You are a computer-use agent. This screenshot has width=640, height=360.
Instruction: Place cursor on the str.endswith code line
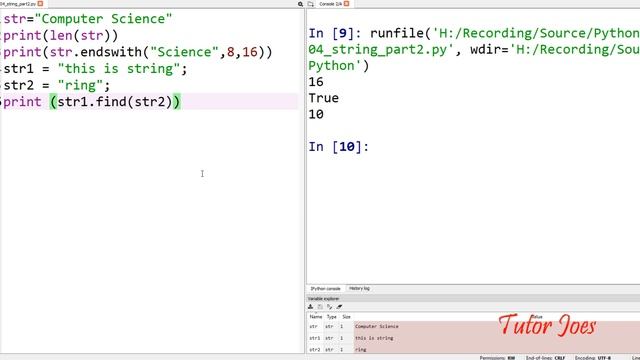(137, 52)
